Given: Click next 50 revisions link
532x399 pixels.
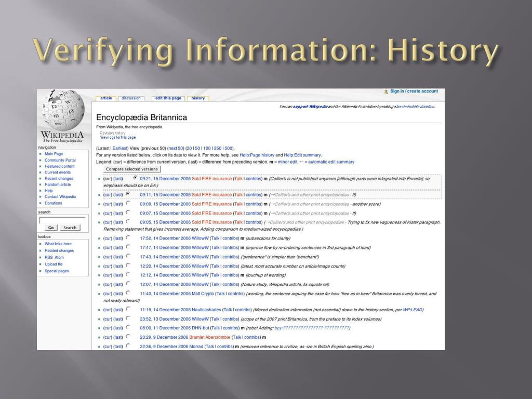Looking at the screenshot, I should (176, 148).
